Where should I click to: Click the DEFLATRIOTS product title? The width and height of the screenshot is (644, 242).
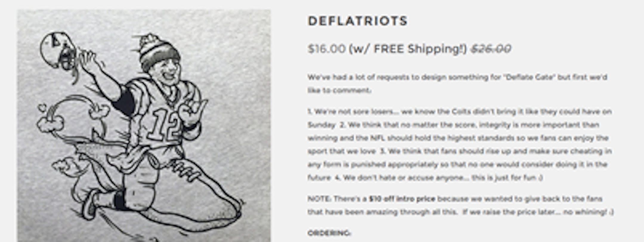coord(357,21)
